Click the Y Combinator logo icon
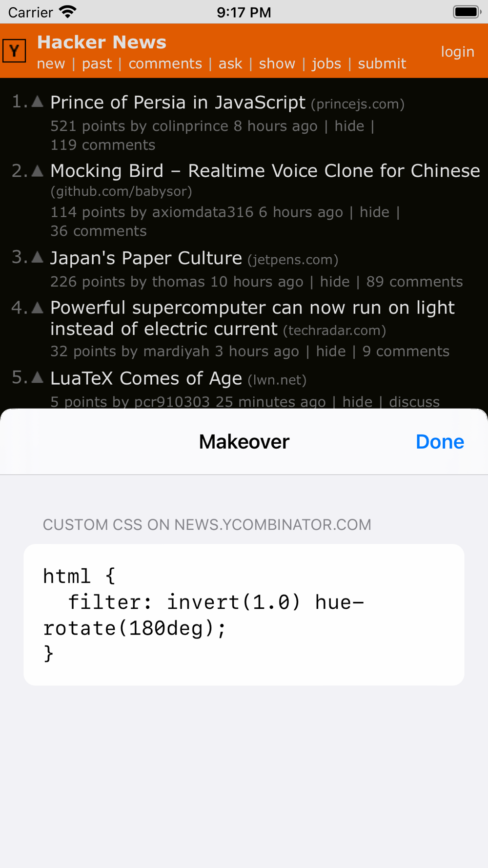488x868 pixels. (14, 51)
